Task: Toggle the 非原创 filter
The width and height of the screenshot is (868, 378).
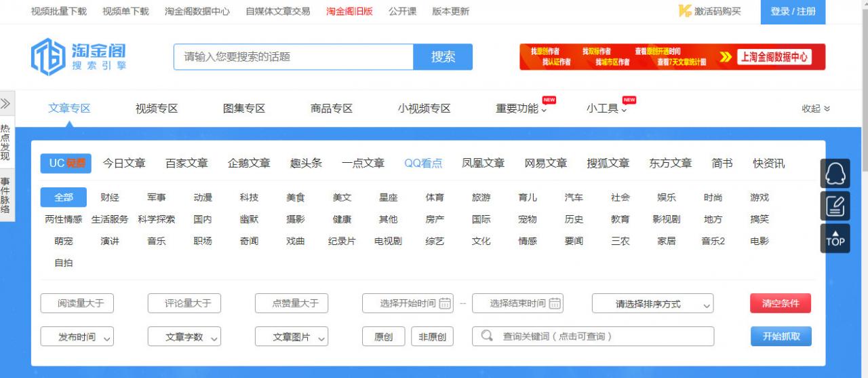Action: (x=432, y=337)
